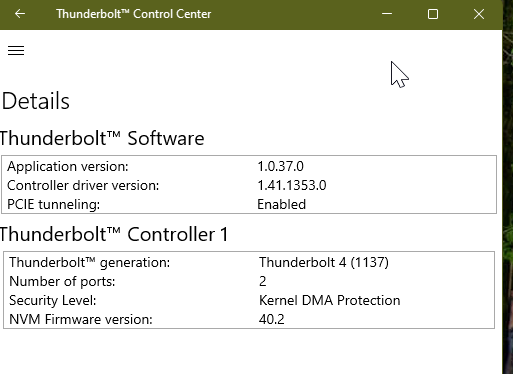The height and width of the screenshot is (374, 513).
Task: Open the hamburger navigation menu
Action: 16,50
